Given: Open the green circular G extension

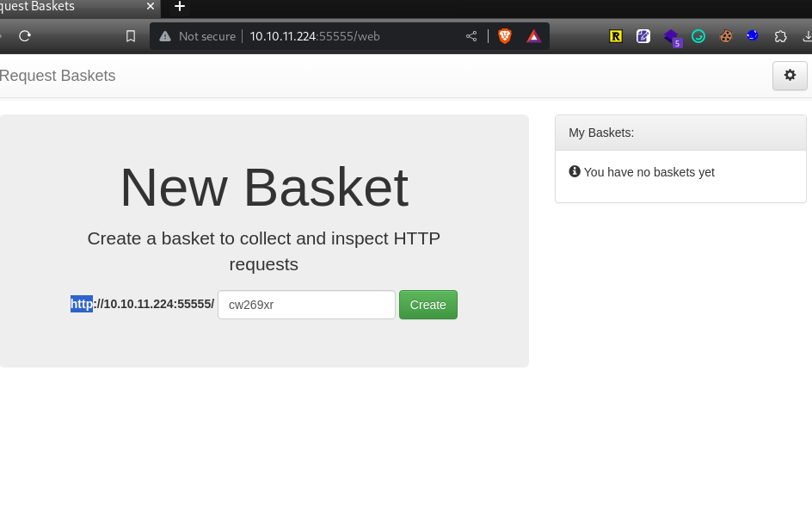Looking at the screenshot, I should 698,36.
